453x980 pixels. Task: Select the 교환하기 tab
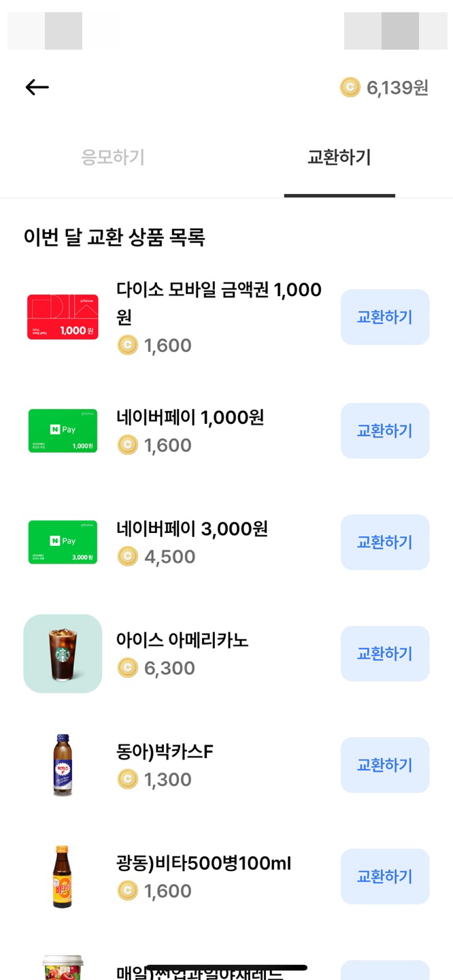339,155
